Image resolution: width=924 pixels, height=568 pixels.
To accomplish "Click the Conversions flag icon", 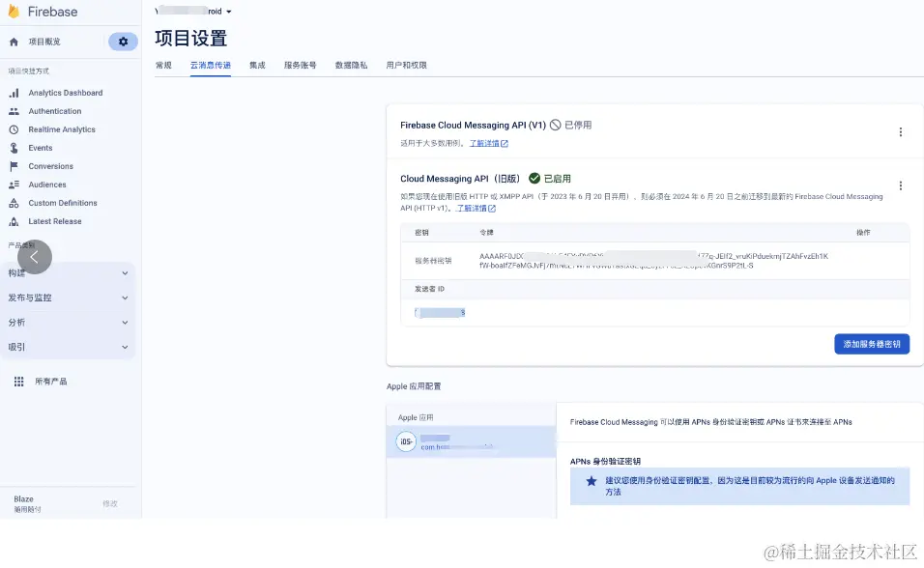I will [x=14, y=166].
